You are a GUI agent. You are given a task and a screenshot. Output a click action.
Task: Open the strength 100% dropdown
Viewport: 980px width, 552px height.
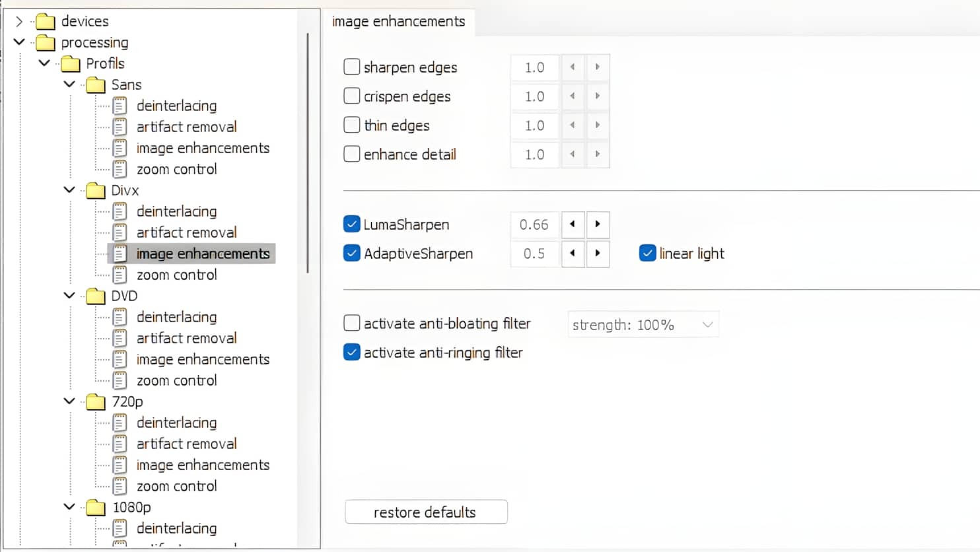pos(643,325)
